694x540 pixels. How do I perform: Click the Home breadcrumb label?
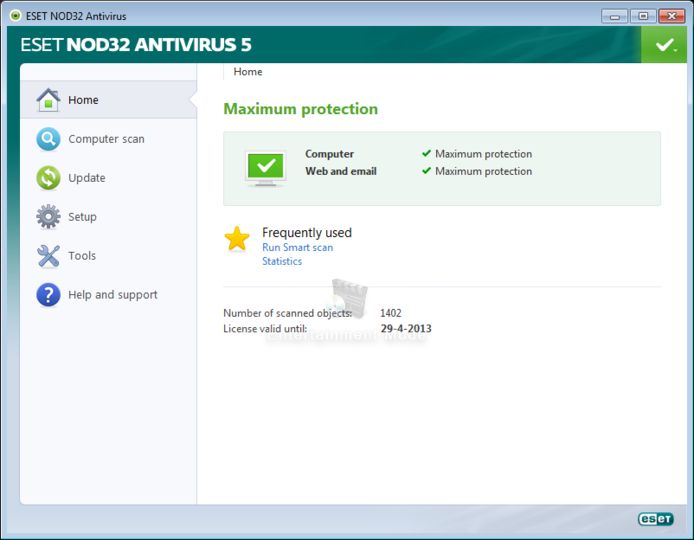click(x=248, y=72)
